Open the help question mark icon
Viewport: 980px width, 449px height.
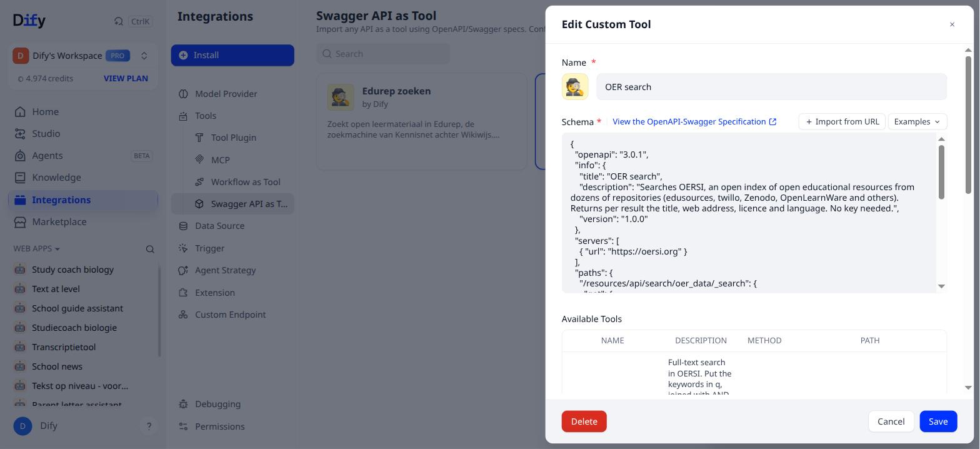click(x=149, y=426)
